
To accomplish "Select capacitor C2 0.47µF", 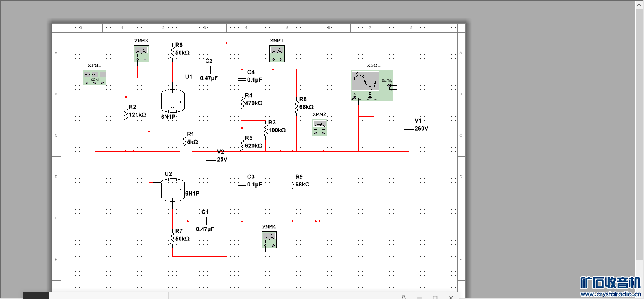I will coord(209,70).
